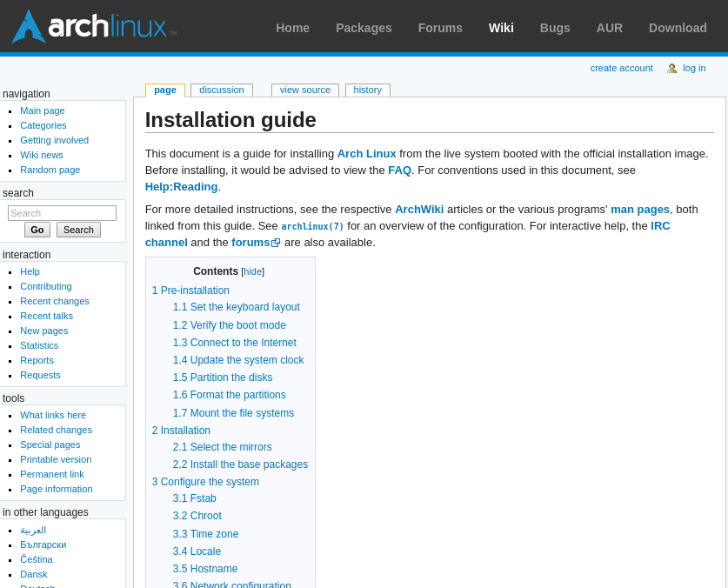Open the Packages navigation item

pyautogui.click(x=364, y=28)
